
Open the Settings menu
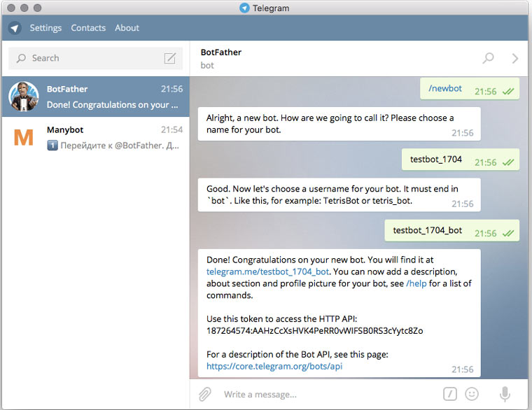coord(45,28)
